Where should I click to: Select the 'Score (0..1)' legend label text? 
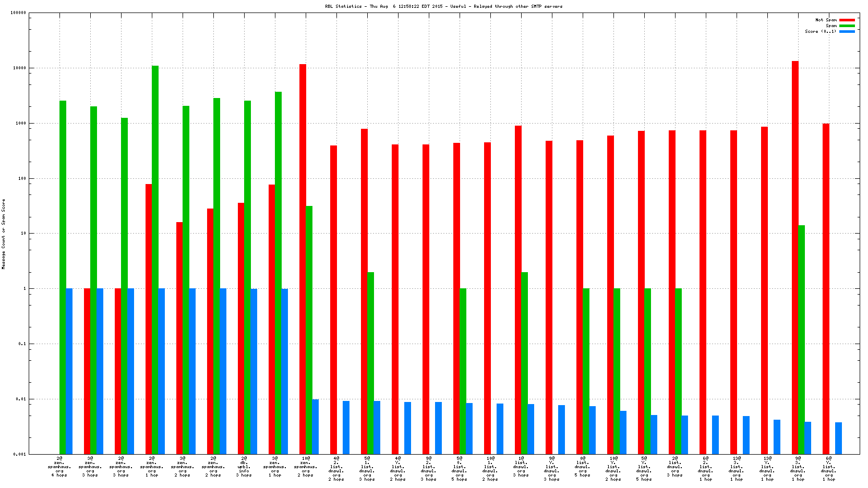coord(821,31)
